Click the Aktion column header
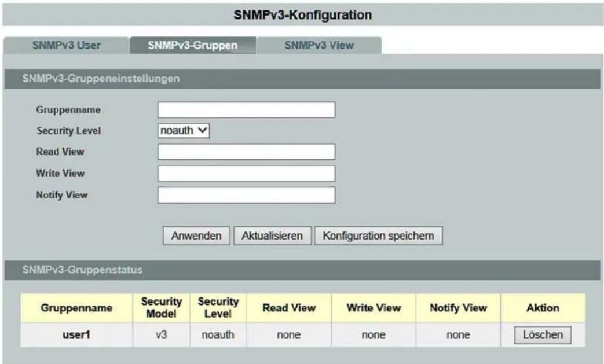 tap(543, 308)
